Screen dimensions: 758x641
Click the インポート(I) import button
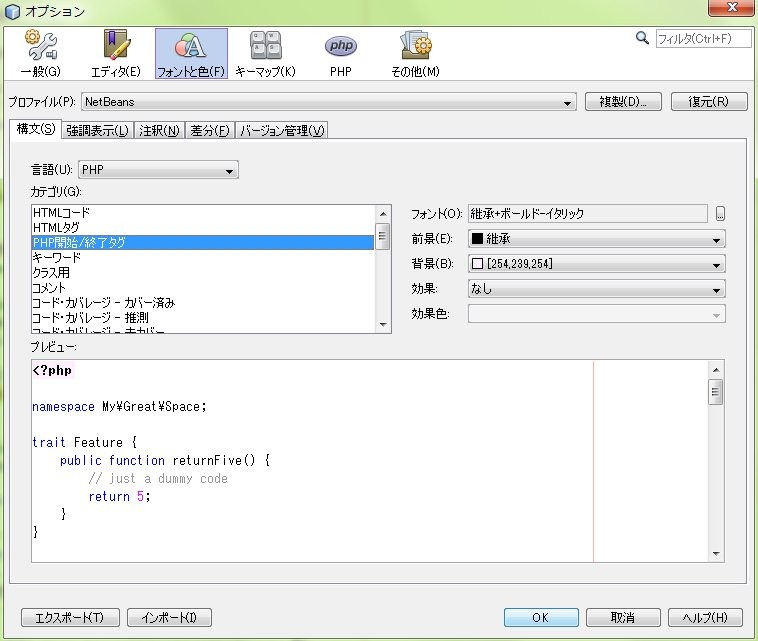click(169, 617)
